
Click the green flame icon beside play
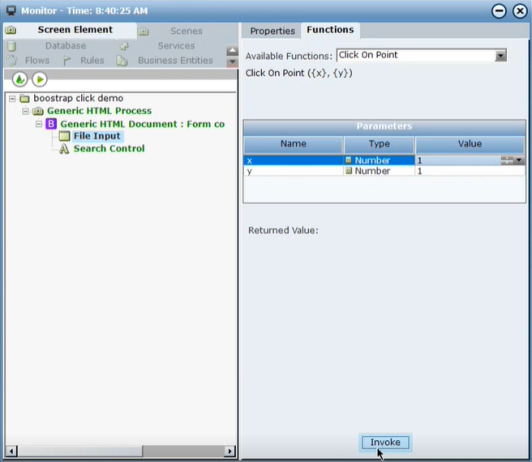tap(20, 79)
